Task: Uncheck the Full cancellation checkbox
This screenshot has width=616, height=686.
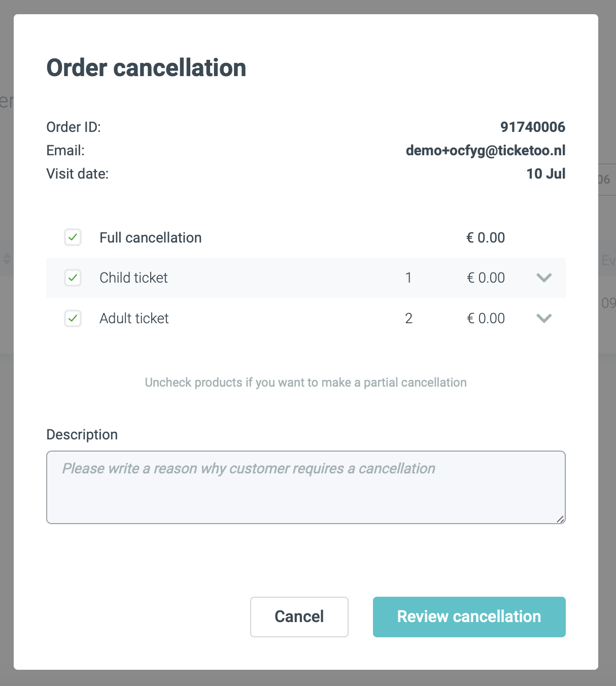Action: (x=73, y=237)
